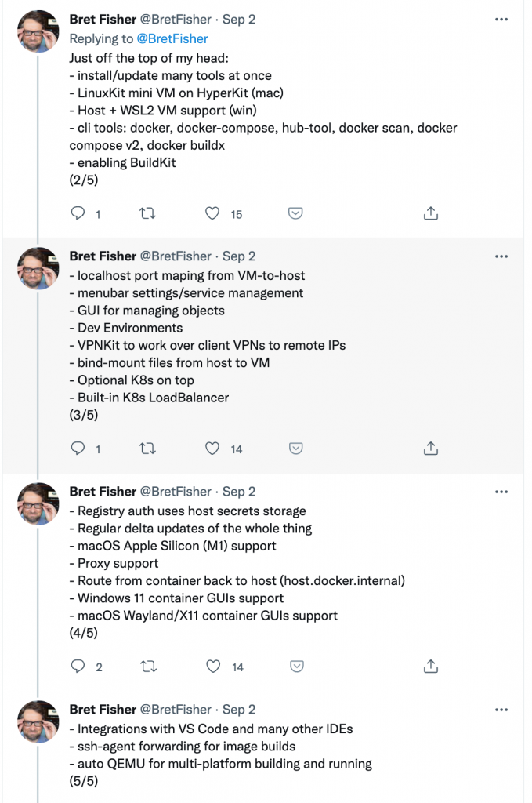Like the (4/5) tweet about registry auth
The height and width of the screenshot is (803, 532).
click(x=213, y=667)
